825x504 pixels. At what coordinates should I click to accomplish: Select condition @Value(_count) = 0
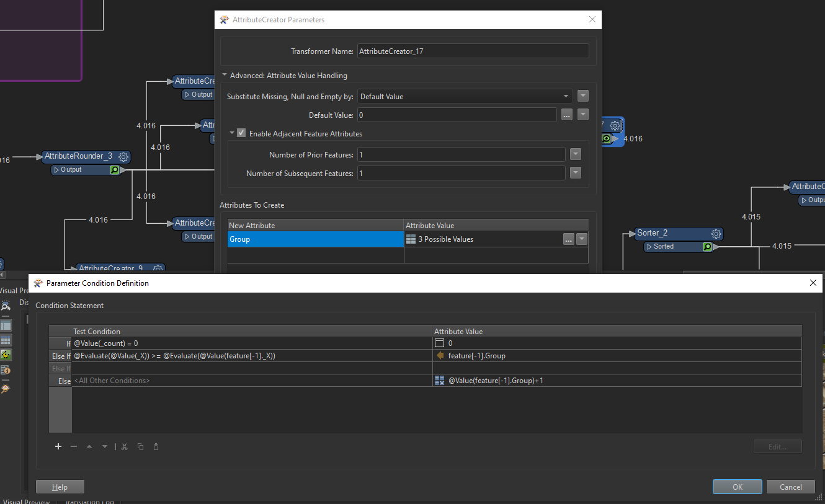pyautogui.click(x=252, y=343)
